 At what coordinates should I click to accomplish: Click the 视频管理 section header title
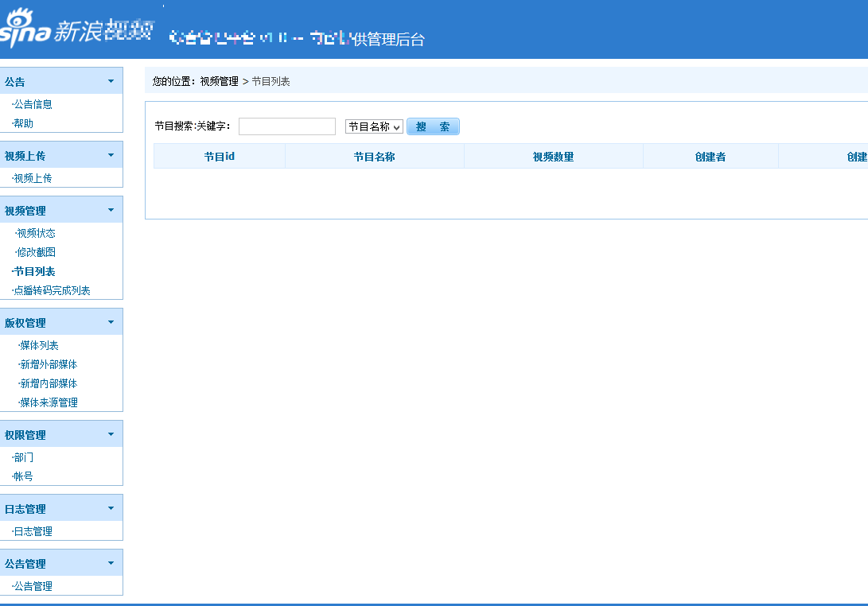click(x=25, y=211)
